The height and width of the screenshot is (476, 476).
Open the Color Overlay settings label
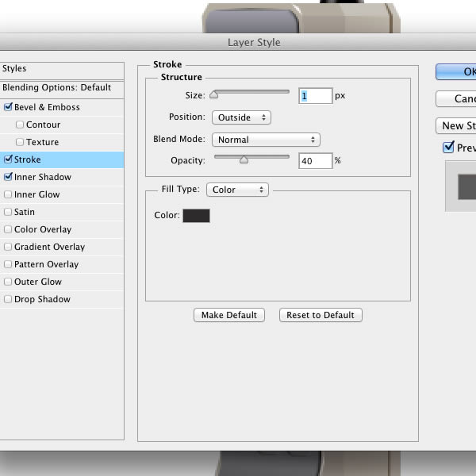(x=43, y=229)
